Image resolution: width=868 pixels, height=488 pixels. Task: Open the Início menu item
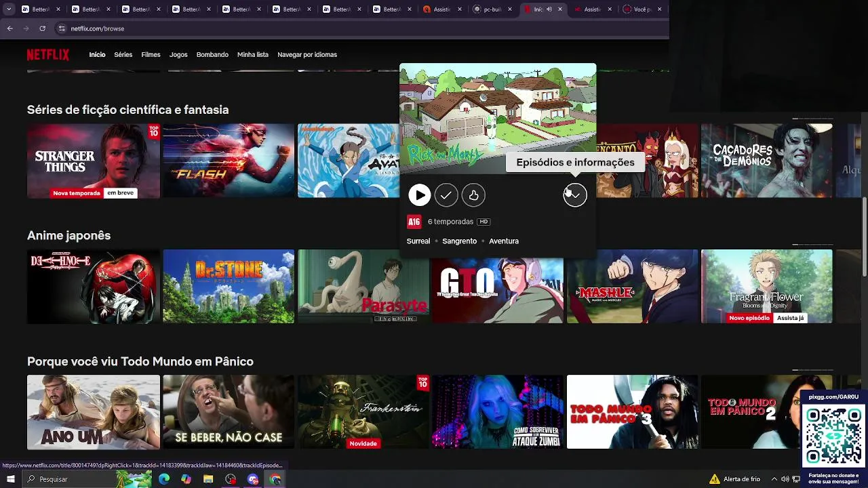97,55
